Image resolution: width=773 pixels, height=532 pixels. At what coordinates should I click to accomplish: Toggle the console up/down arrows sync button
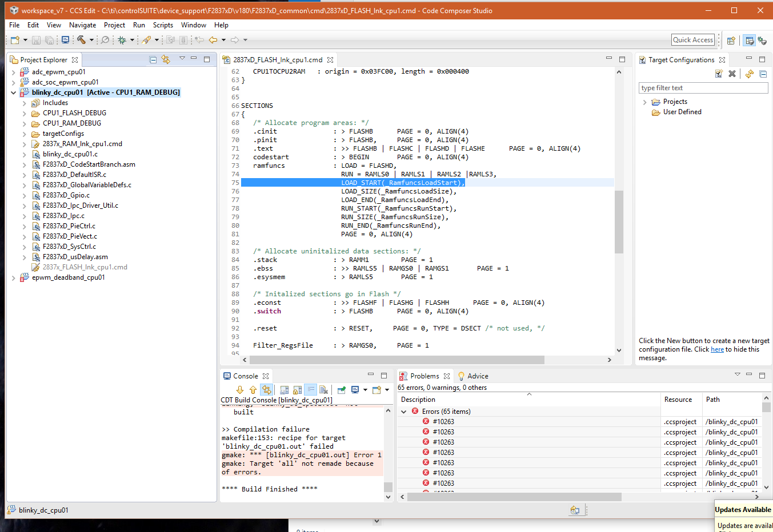tap(266, 390)
